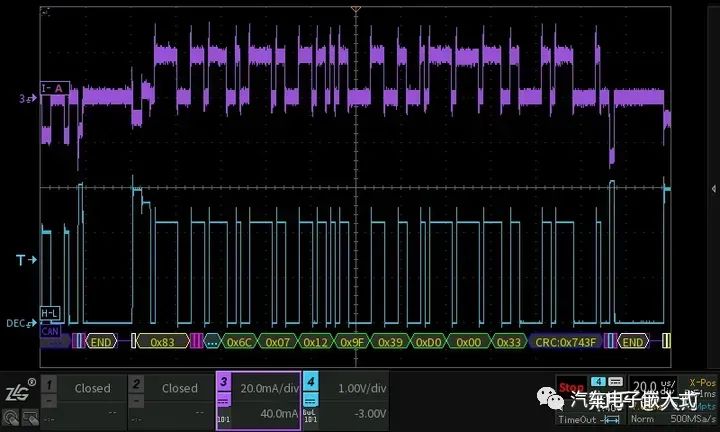This screenshot has width=720, height=432.
Task: Select the first END frame marker
Action: 101,342
